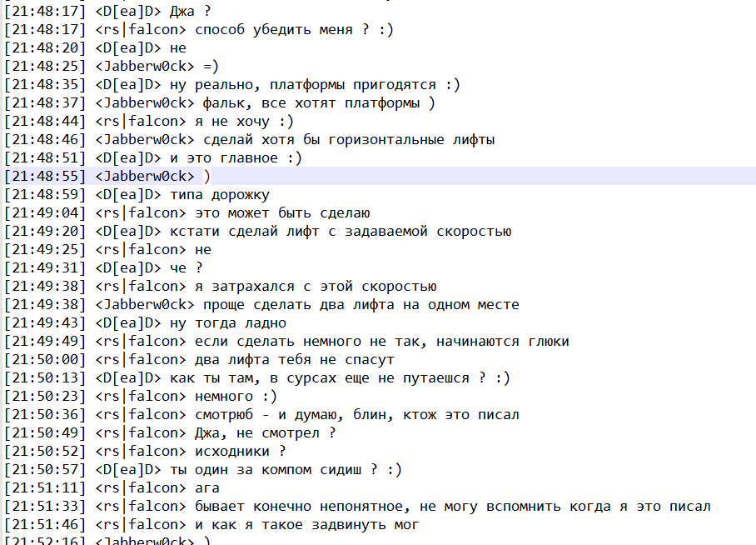Select the line 'типа дорожку'
756x545 pixels.
[219, 194]
